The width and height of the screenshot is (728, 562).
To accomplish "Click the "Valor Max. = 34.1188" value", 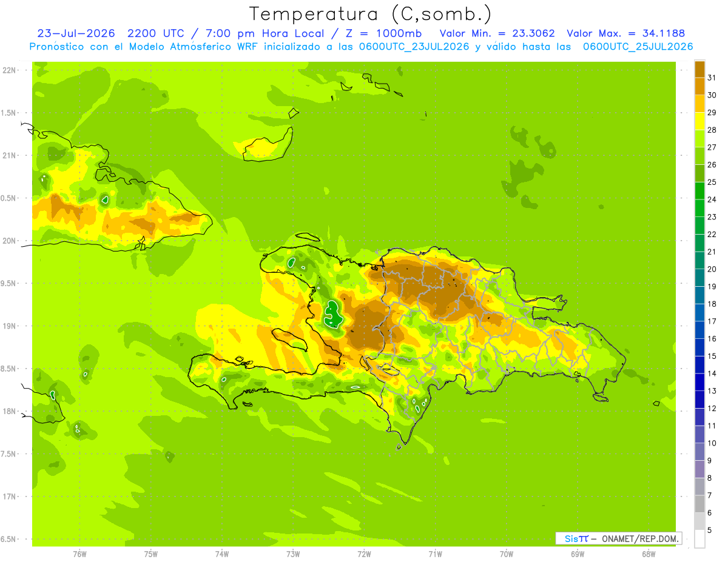I will [626, 33].
